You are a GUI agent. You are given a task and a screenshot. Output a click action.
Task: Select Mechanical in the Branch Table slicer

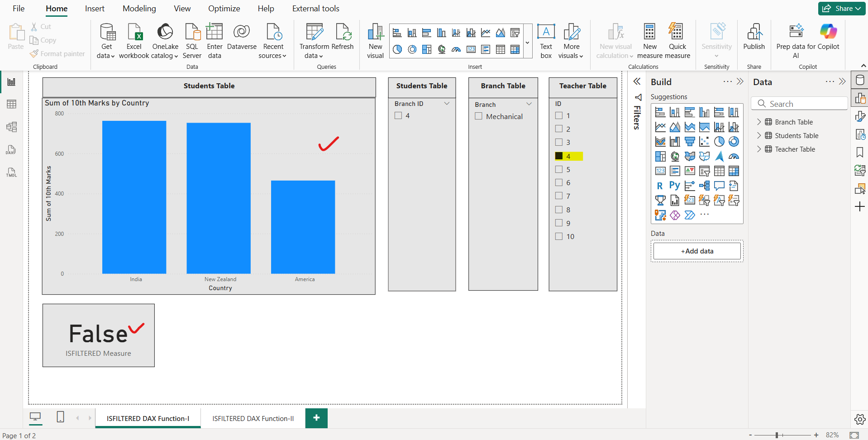point(479,116)
